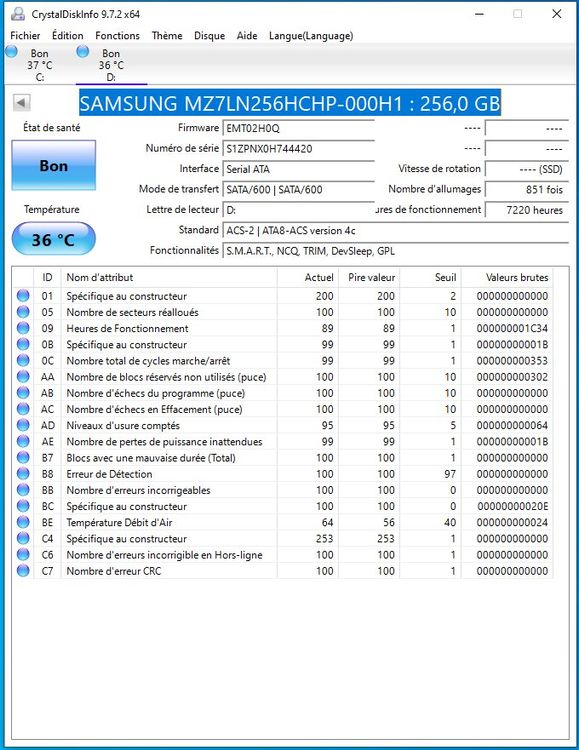Screen dimensions: 579x750
Task: Click the CrystalDiskInfo app icon in title bar
Action: pos(18,14)
